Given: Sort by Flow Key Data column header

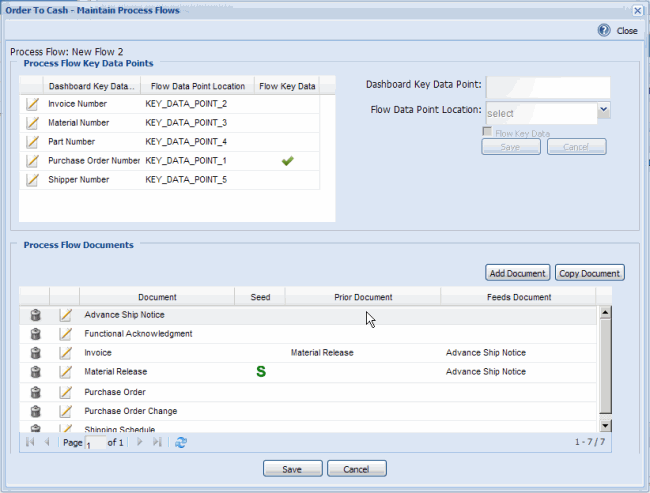Looking at the screenshot, I should click(x=287, y=86).
